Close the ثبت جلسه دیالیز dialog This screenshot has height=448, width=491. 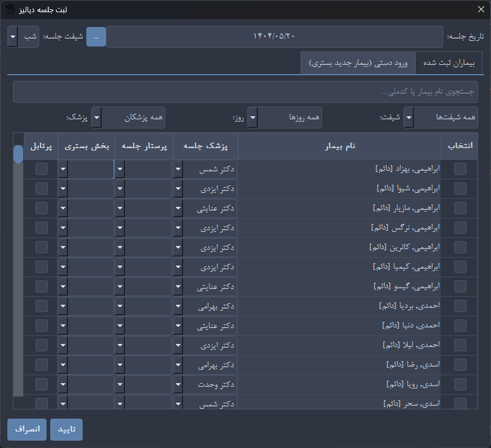tap(481, 9)
